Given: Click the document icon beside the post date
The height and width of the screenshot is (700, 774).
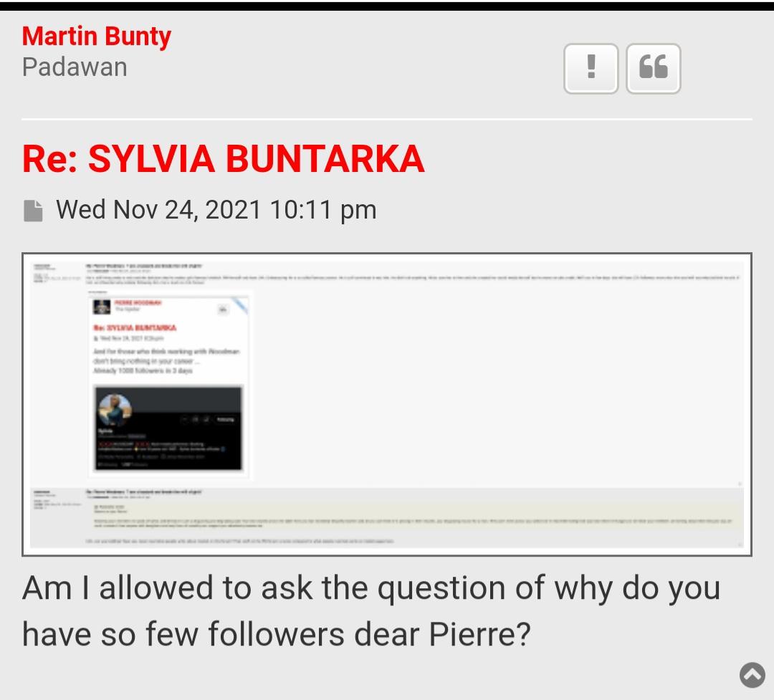Looking at the screenshot, I should tap(33, 211).
